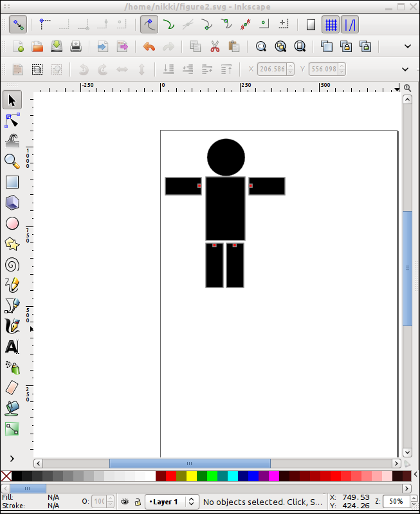Select the Paint Bucket fill tool
Screen dimensions: 420x514
coord(12,408)
